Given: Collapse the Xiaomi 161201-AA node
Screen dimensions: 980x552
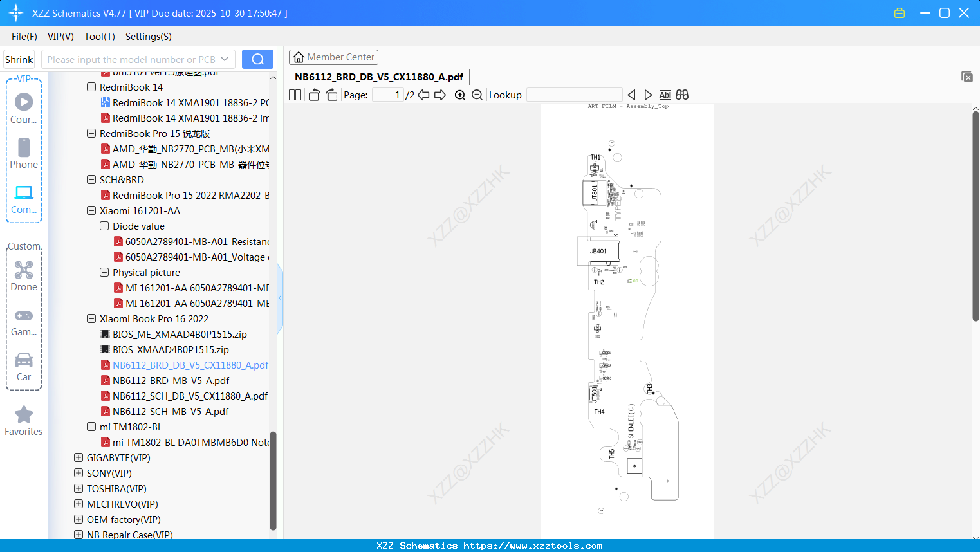Looking at the screenshot, I should click(91, 210).
